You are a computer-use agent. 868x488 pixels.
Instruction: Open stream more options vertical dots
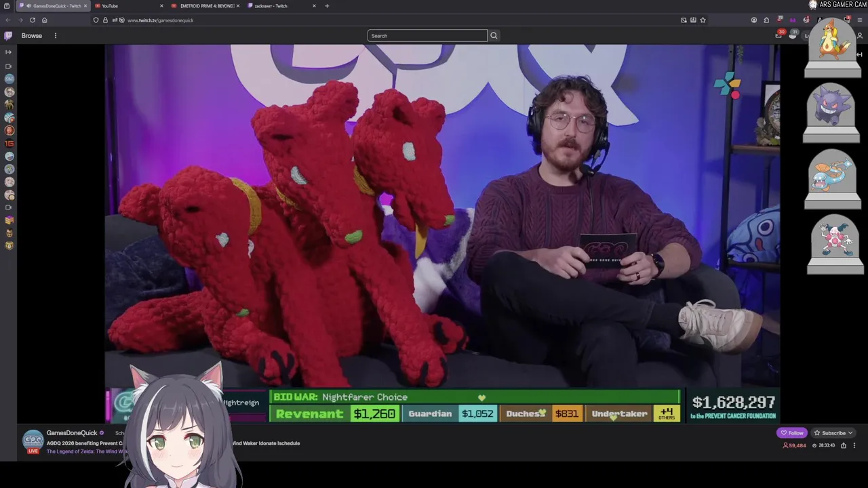pyautogui.click(x=854, y=445)
